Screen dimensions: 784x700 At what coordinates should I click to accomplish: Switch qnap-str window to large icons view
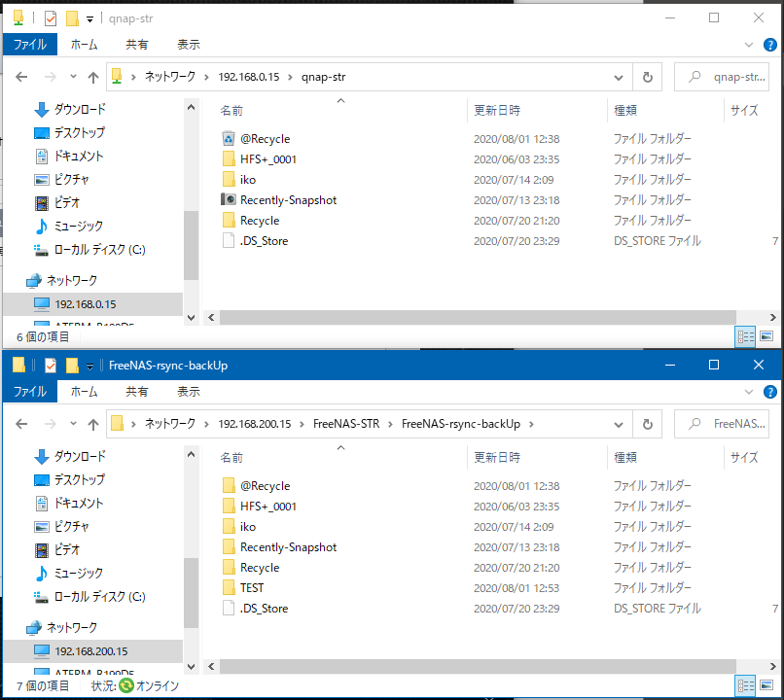(x=766, y=336)
